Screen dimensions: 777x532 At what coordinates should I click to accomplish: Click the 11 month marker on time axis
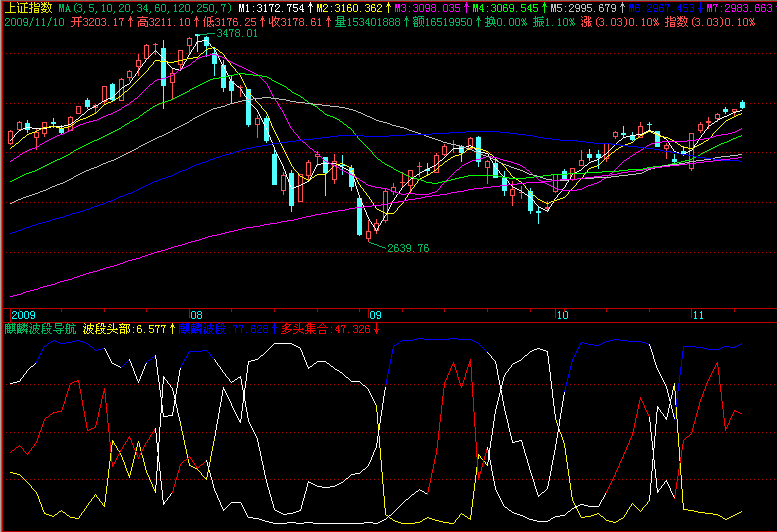(698, 315)
